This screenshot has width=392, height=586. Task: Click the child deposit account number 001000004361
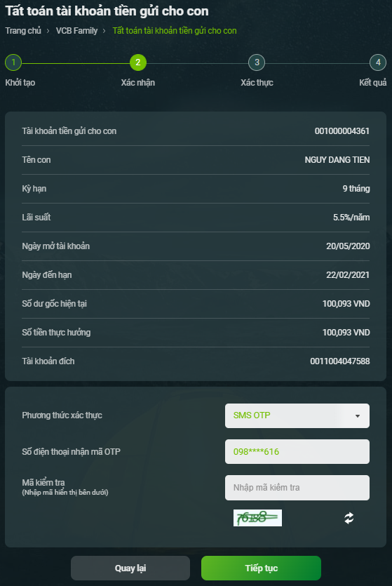click(342, 131)
